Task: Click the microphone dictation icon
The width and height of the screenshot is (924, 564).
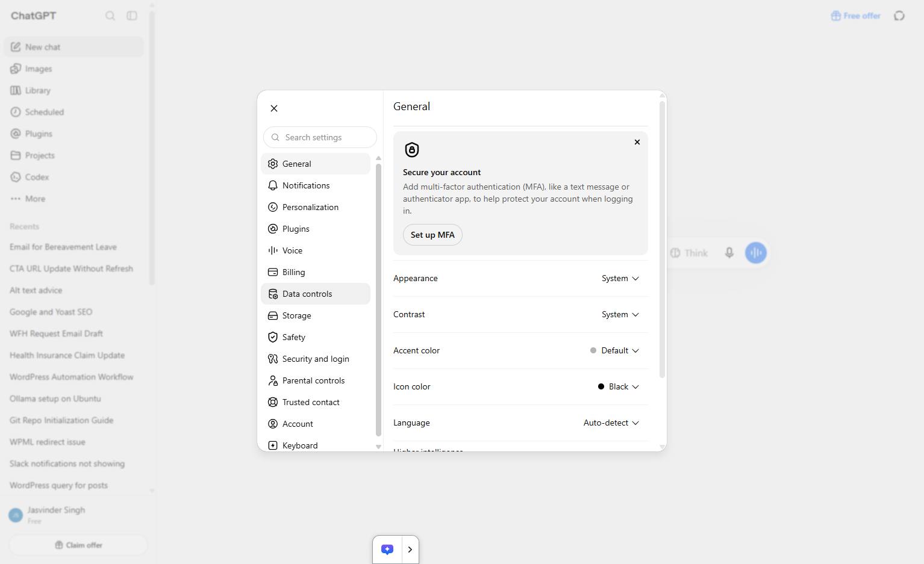Action: point(729,253)
